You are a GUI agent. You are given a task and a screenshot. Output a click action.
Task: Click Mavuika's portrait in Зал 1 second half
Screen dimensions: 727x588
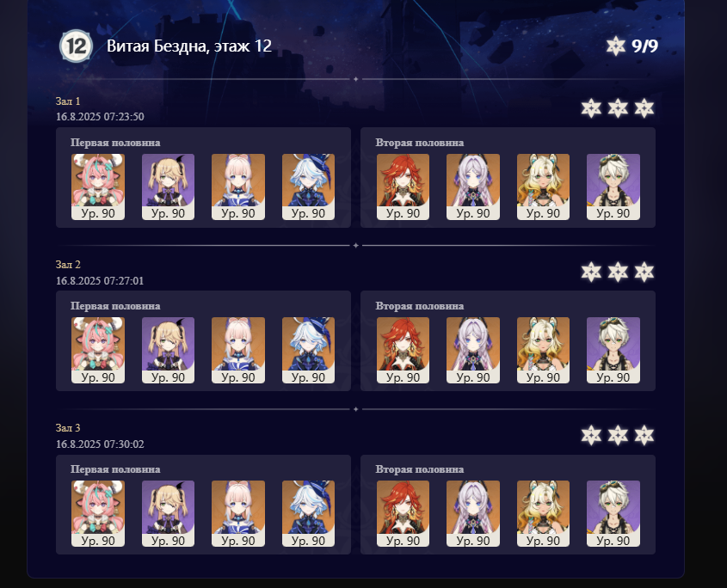click(403, 187)
